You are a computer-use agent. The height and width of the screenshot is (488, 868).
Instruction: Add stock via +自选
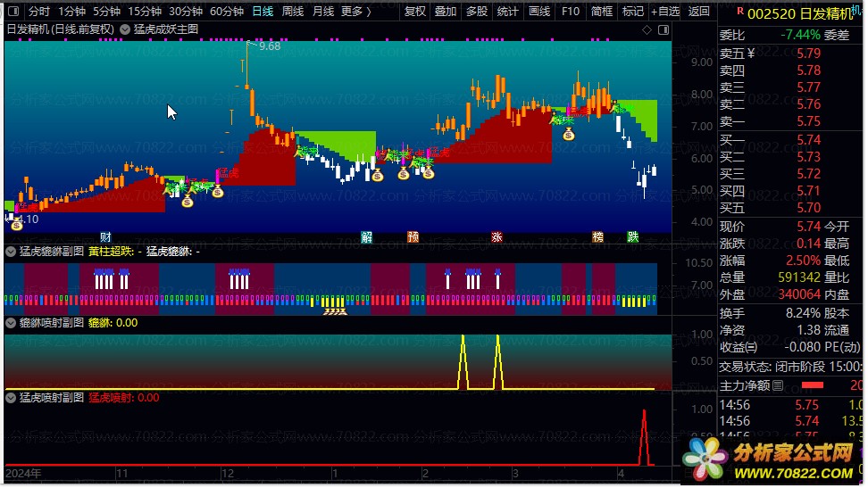click(x=665, y=11)
